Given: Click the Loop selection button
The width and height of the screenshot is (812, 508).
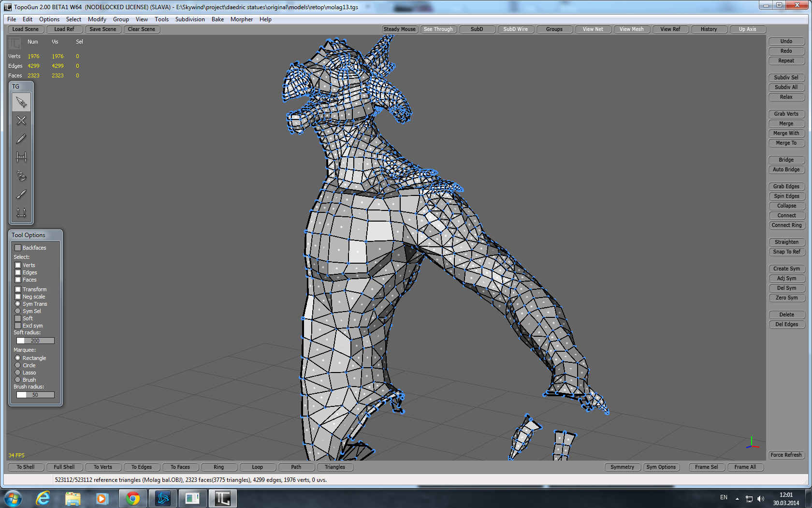Looking at the screenshot, I should click(x=258, y=467).
